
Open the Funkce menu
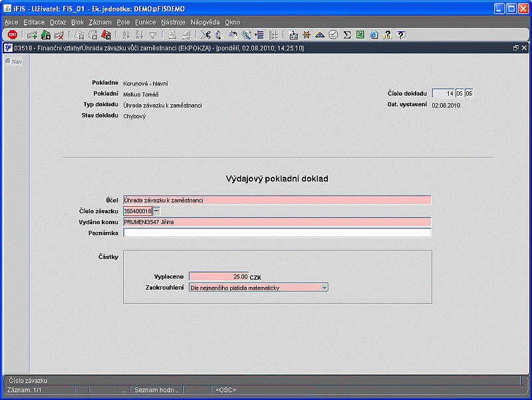coord(145,23)
